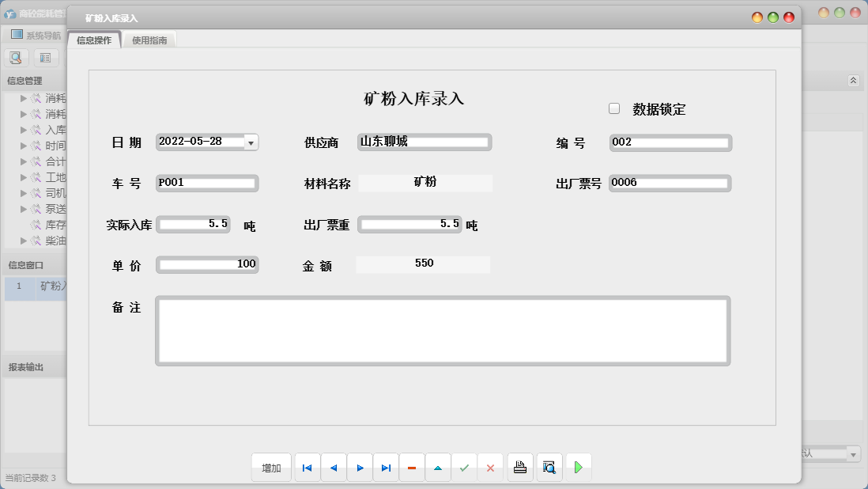Advance to the next record
The width and height of the screenshot is (868, 489).
click(360, 468)
